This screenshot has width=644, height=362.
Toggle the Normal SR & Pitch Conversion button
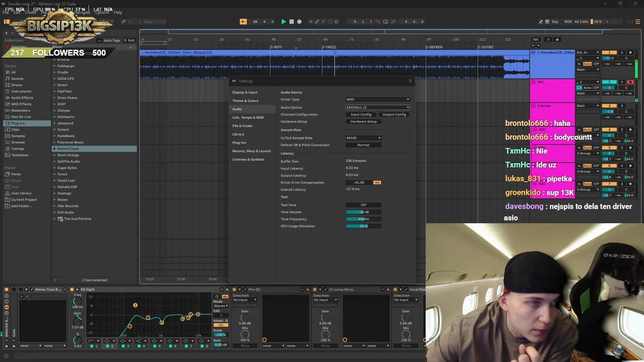click(x=363, y=145)
